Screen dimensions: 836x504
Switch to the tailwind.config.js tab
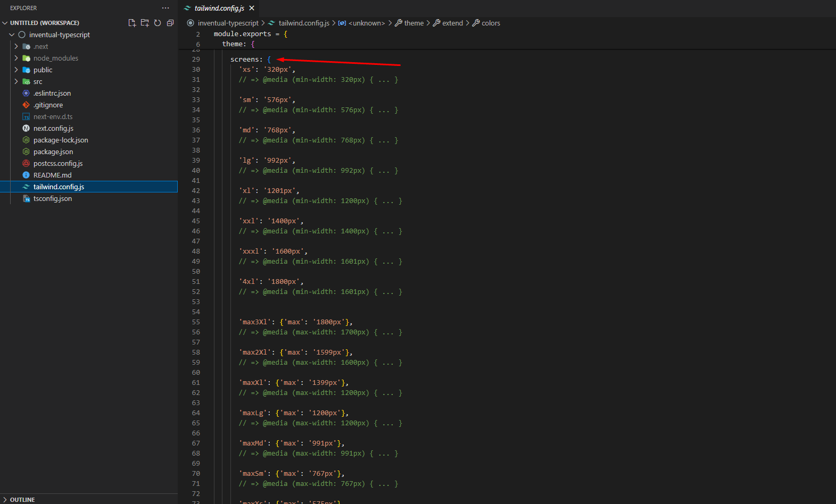219,8
